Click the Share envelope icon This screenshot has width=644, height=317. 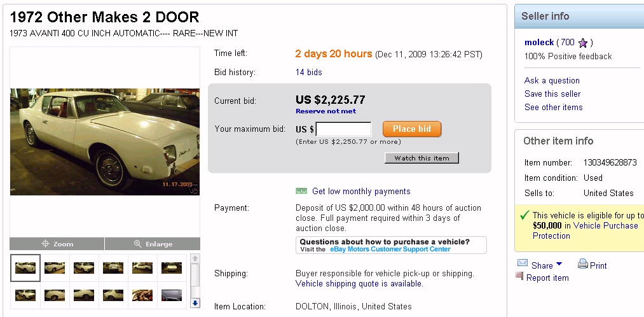[523, 264]
